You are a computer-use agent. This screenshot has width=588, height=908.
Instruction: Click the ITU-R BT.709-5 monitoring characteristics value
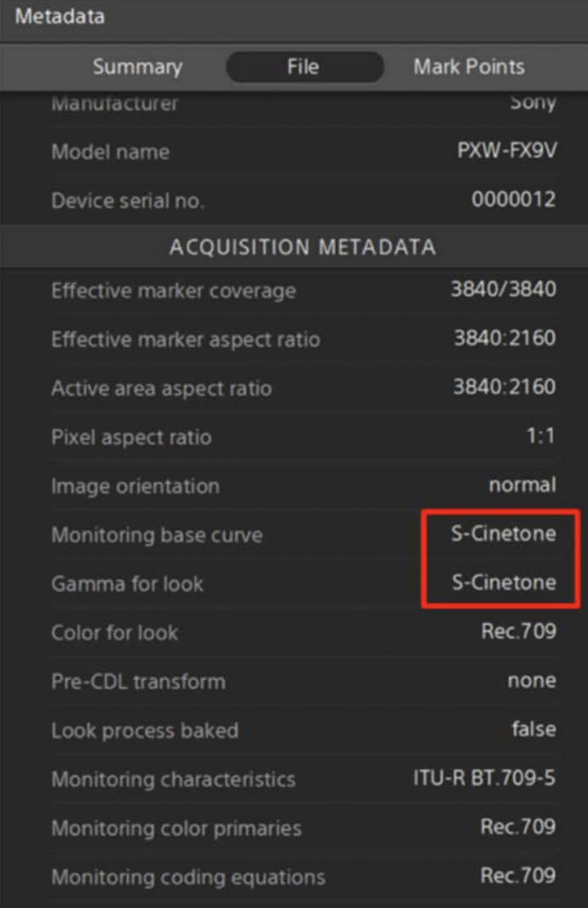point(484,779)
